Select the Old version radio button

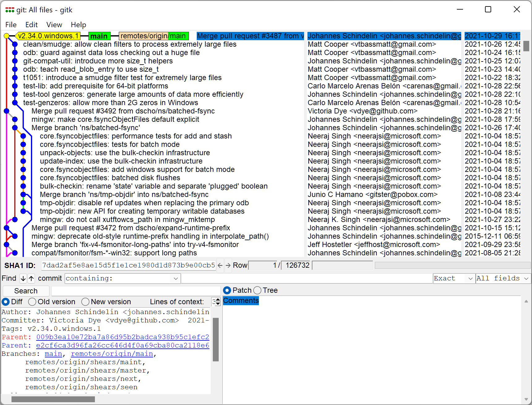32,302
